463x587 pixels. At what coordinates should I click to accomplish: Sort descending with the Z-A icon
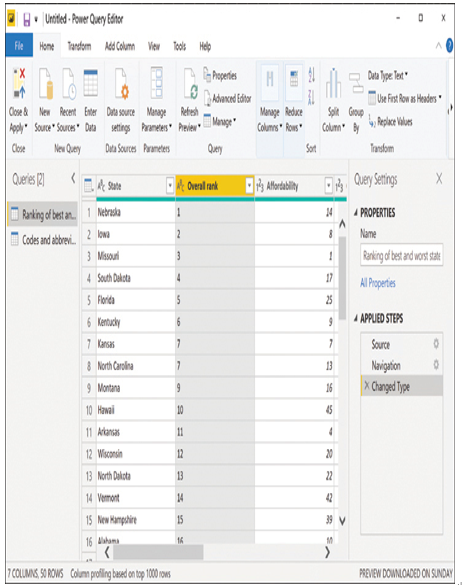311,97
